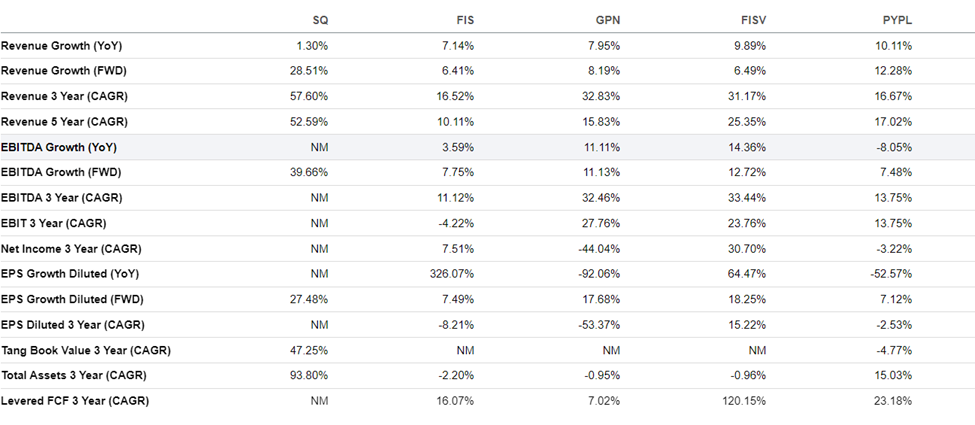Click SQ total assets value 93.80%
975x425 pixels.
(x=313, y=376)
